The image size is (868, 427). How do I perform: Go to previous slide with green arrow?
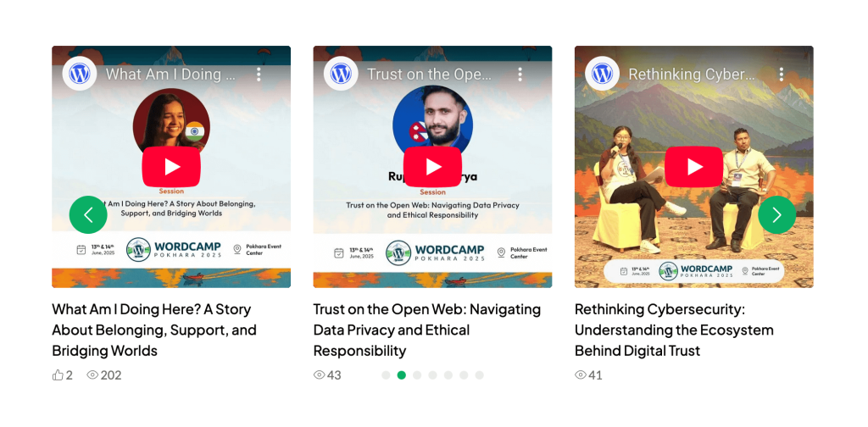click(x=88, y=214)
